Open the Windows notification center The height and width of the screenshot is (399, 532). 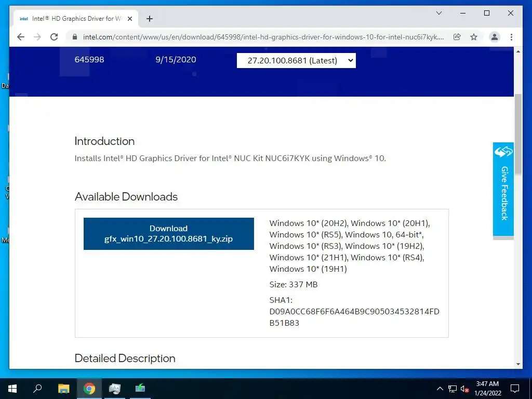pyautogui.click(x=515, y=389)
